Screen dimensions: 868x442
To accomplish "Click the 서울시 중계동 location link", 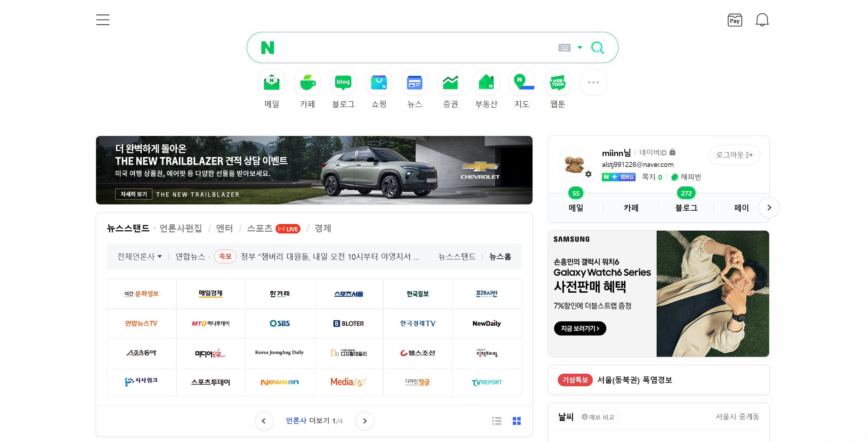I will 737,417.
